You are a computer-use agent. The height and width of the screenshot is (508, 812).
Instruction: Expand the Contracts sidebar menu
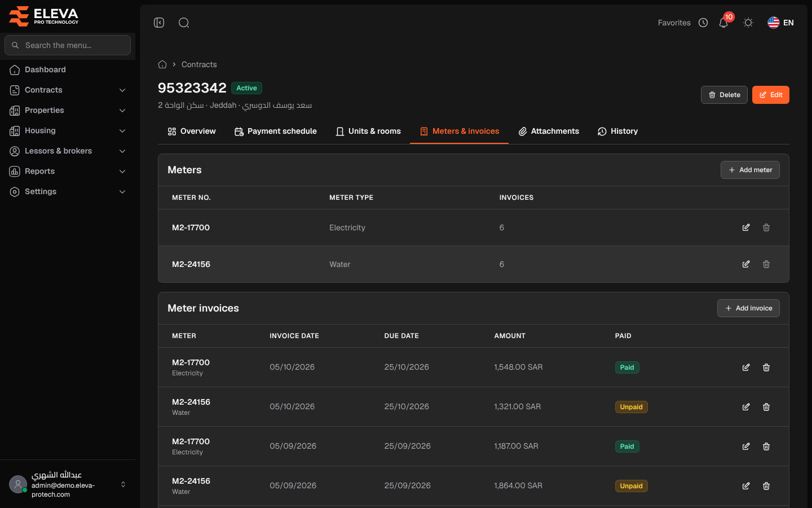68,90
